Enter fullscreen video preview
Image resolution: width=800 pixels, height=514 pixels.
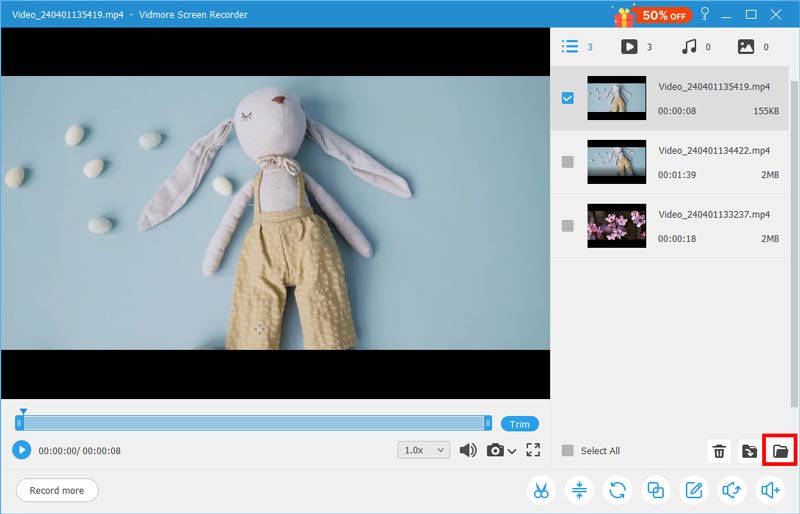[x=533, y=450]
